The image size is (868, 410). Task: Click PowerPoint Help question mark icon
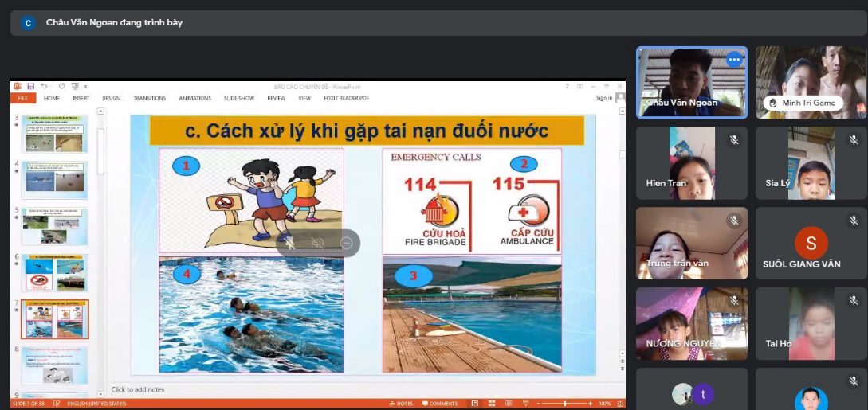pos(566,86)
